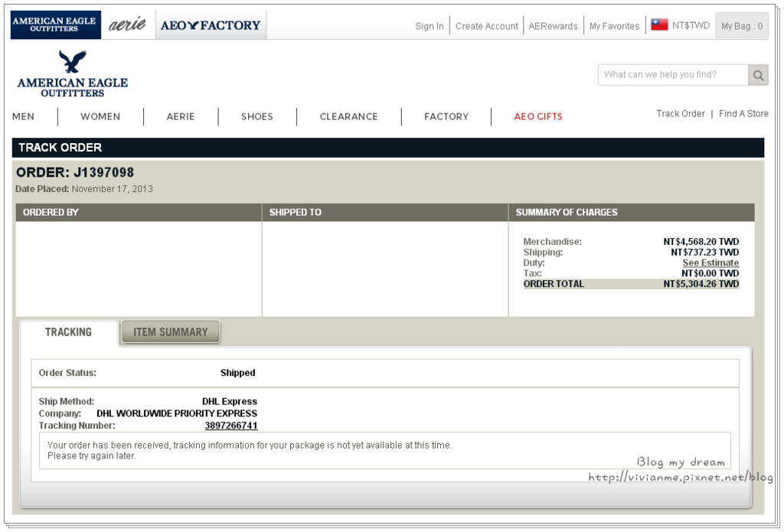The width and height of the screenshot is (784, 532).
Task: Open the aerie brand logo tab
Action: (128, 24)
